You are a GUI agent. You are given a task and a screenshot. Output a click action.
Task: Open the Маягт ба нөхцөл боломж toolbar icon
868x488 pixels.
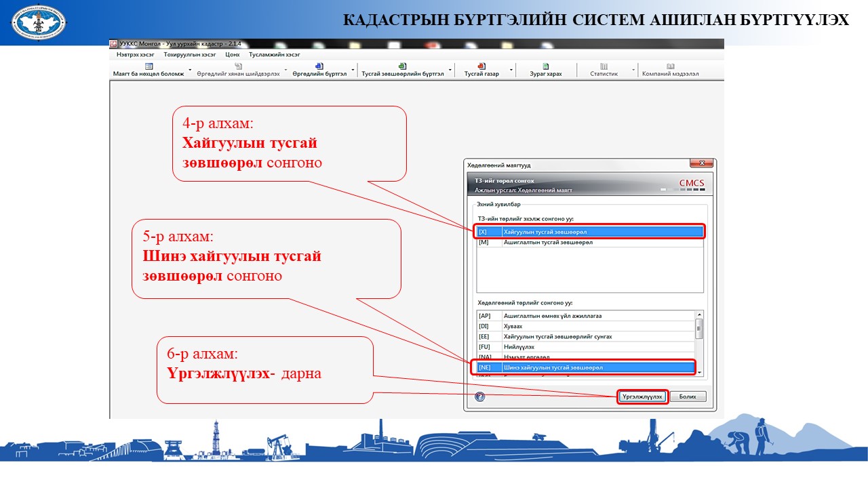tap(149, 66)
